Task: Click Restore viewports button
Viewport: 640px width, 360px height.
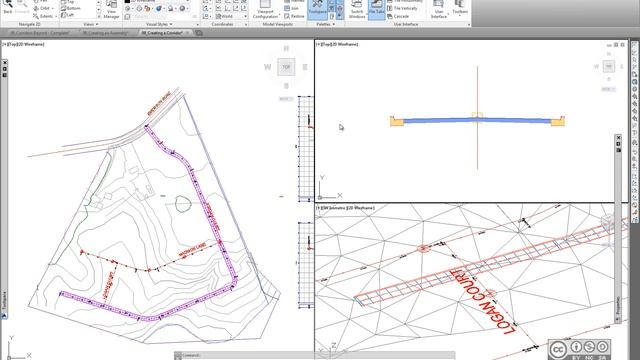Action: tap(294, 16)
